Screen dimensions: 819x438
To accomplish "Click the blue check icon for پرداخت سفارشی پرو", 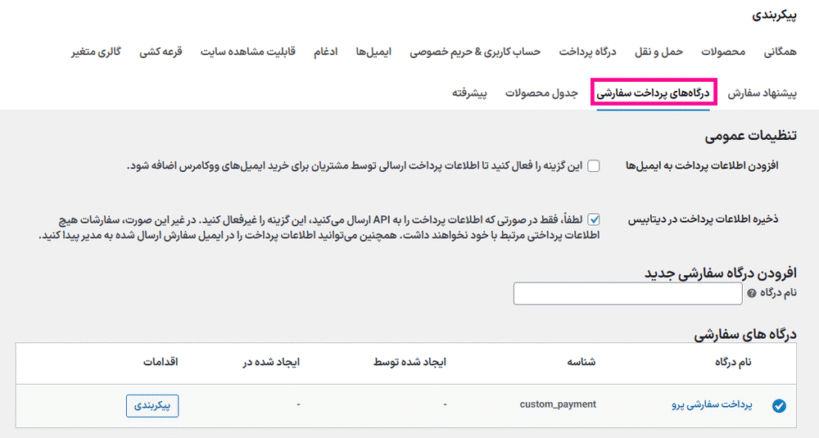I will (779, 406).
